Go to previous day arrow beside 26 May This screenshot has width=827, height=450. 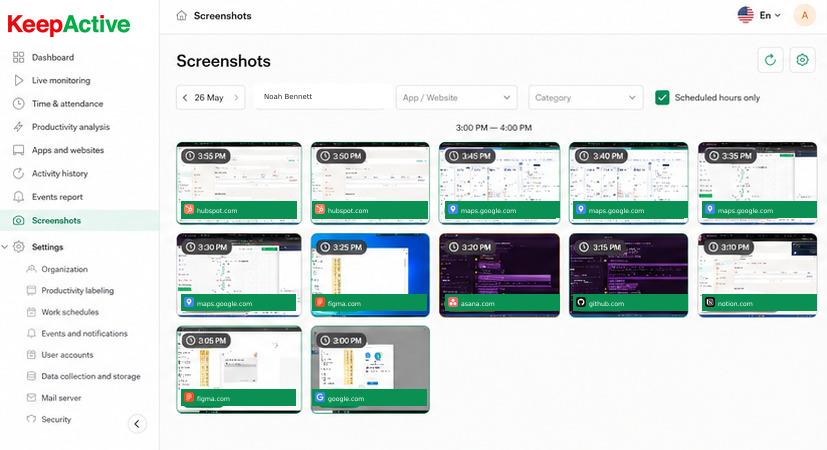tap(185, 98)
